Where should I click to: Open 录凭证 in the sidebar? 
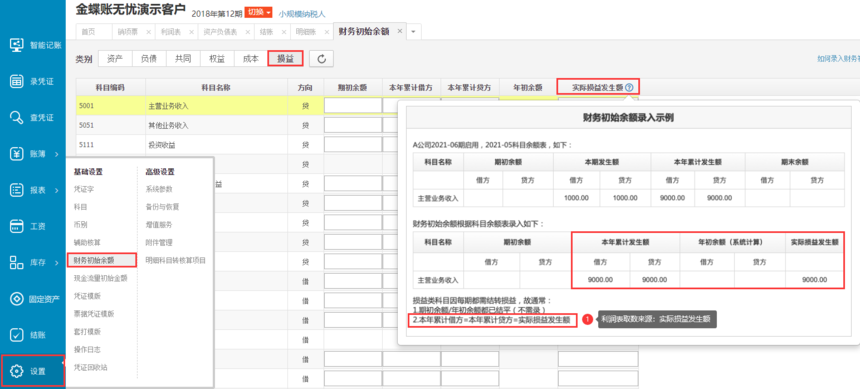click(x=33, y=81)
